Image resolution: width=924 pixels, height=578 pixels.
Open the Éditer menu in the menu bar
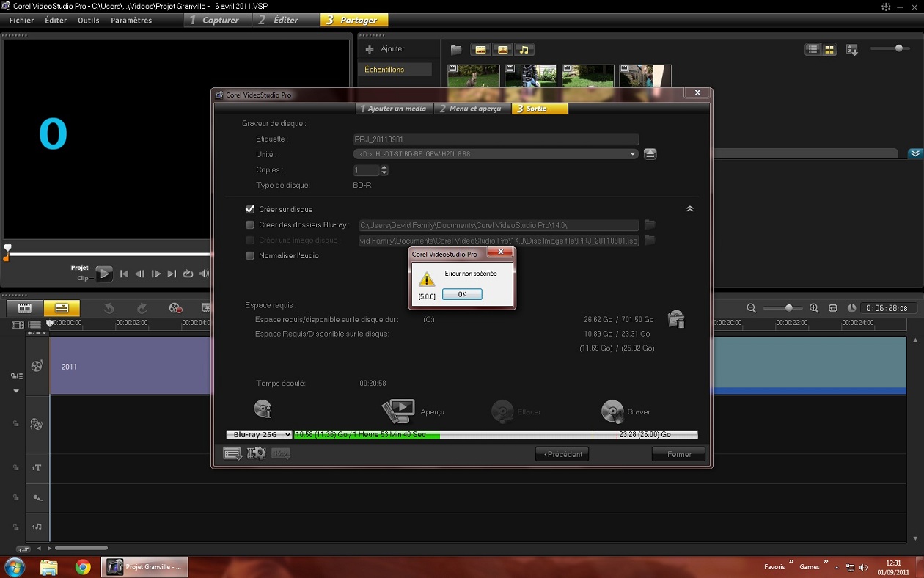pos(56,21)
